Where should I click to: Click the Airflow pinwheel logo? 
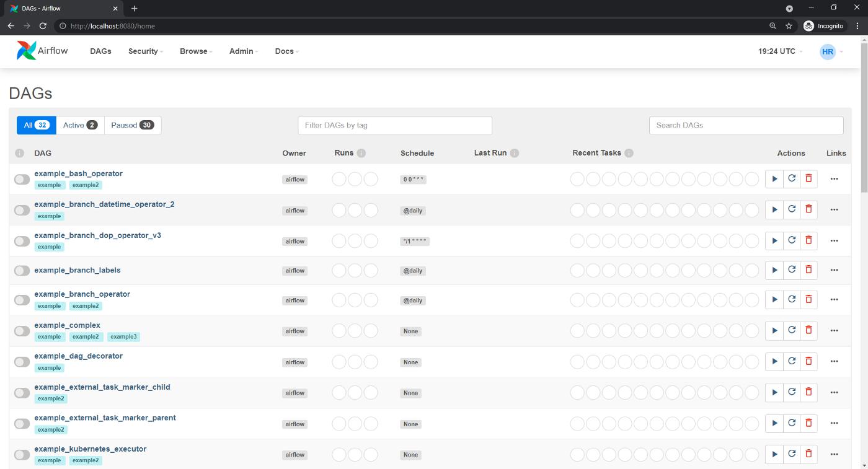[27, 51]
